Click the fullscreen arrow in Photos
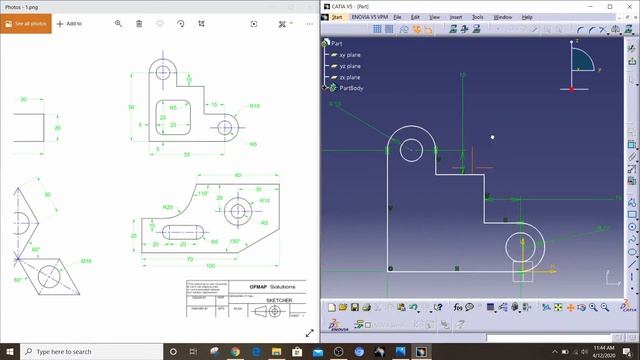The height and width of the screenshot is (360, 640). coord(310,333)
